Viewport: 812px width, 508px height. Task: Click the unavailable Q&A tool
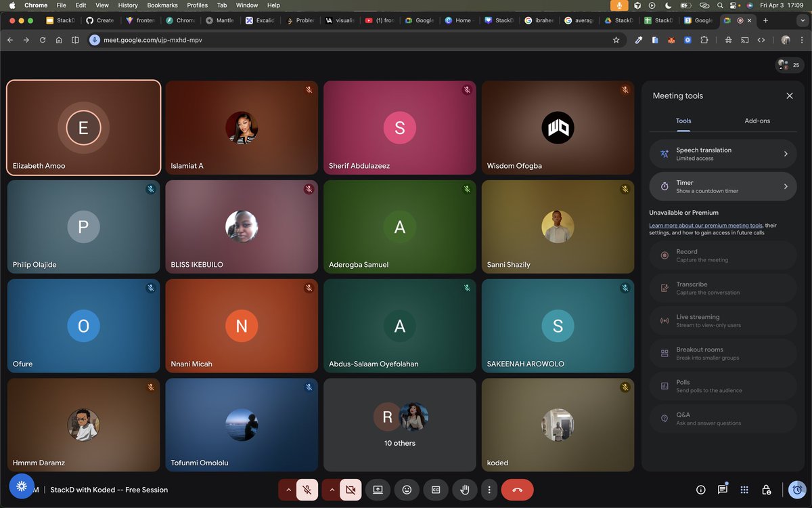(x=723, y=418)
